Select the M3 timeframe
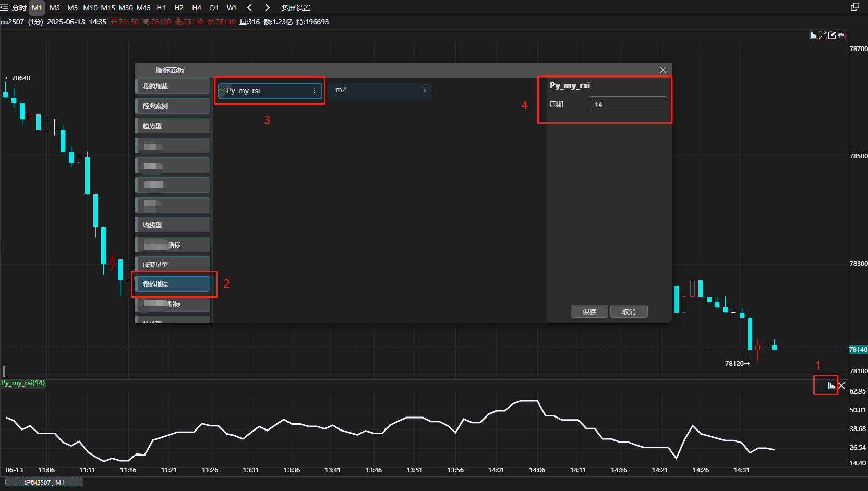 pos(55,8)
